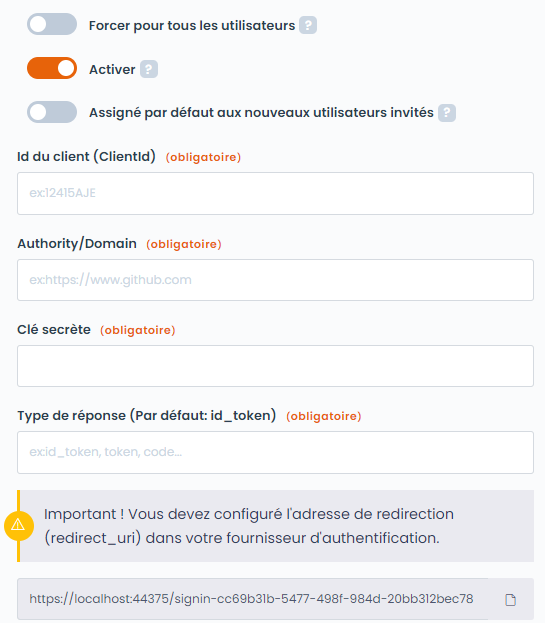The height and width of the screenshot is (623, 545).
Task: Click the yellow warning triangle icon
Action: pyautogui.click(x=19, y=526)
